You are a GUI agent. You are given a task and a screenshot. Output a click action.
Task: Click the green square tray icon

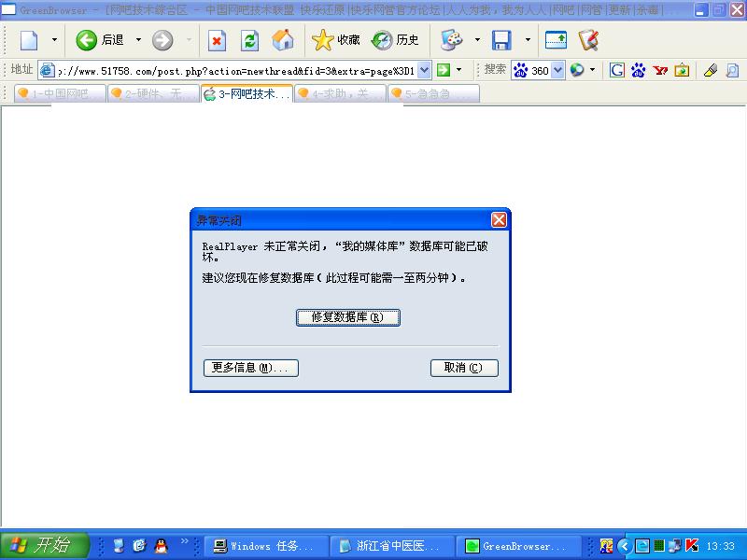[659, 546]
